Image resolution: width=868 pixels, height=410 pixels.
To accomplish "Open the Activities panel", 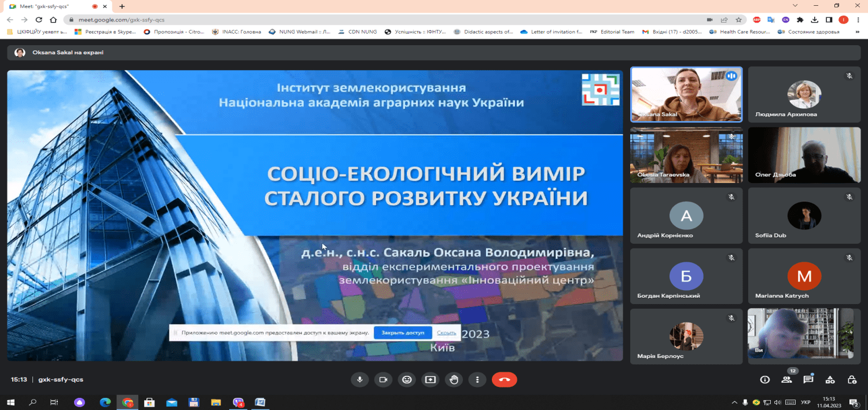I will coord(830,379).
